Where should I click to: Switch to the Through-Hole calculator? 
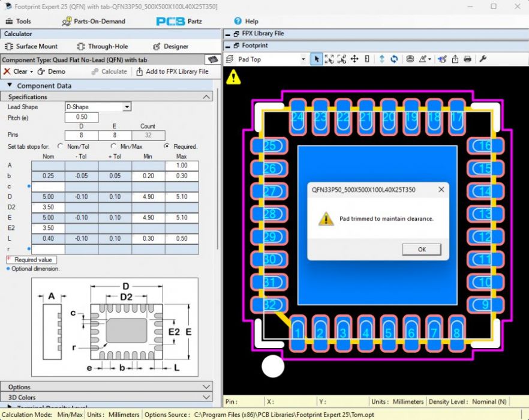pos(102,46)
